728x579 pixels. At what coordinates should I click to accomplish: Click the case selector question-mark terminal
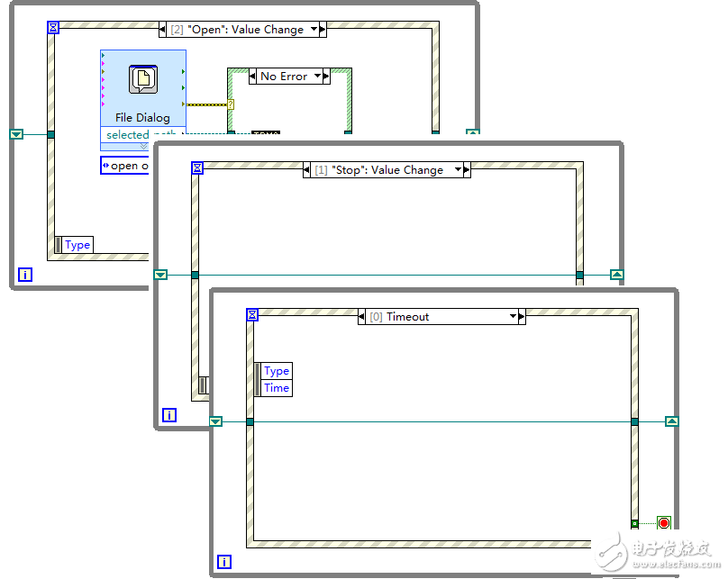[x=231, y=104]
